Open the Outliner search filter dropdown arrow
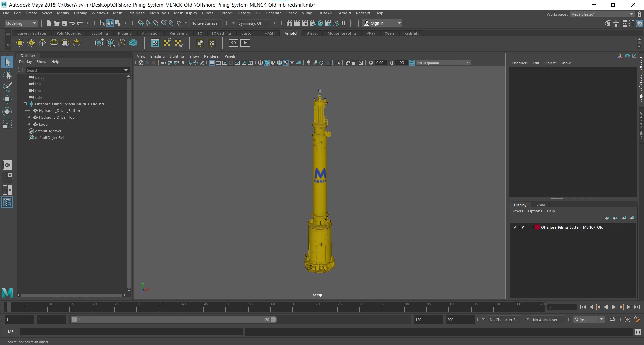Image resolution: width=644 pixels, height=345 pixels. pyautogui.click(x=126, y=70)
